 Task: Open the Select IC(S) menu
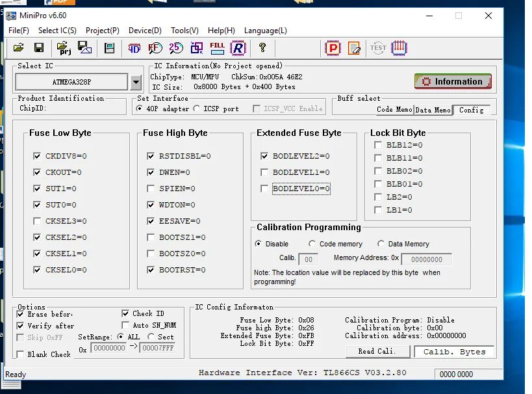click(x=57, y=31)
